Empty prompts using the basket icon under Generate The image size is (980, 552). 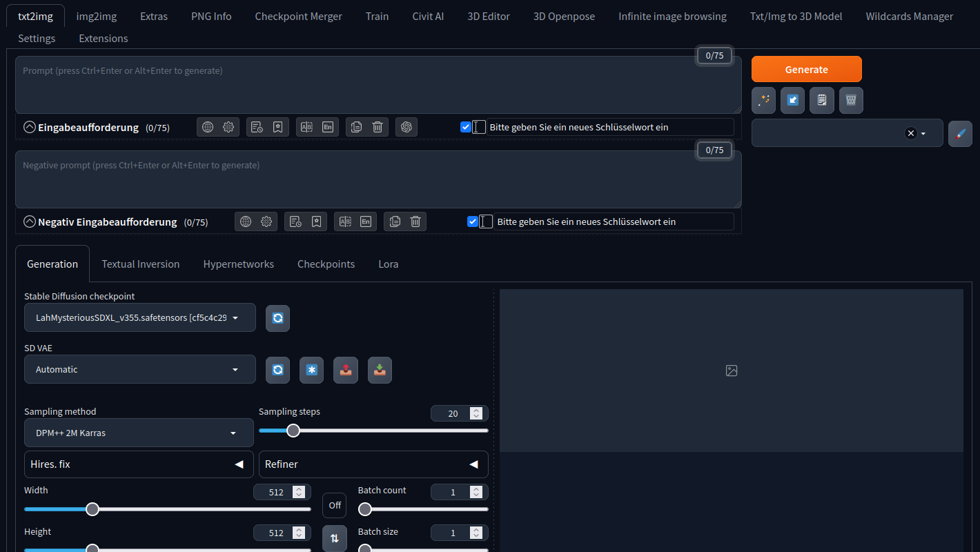click(851, 100)
